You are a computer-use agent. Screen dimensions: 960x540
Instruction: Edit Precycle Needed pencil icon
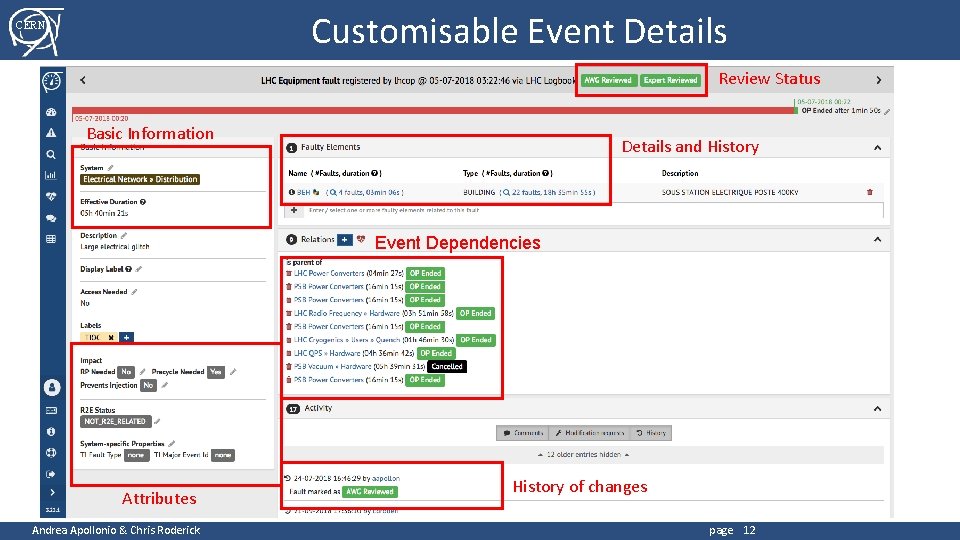click(x=233, y=372)
